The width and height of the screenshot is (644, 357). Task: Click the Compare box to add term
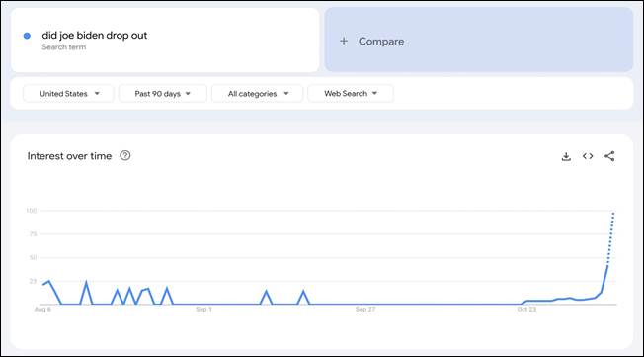click(478, 40)
